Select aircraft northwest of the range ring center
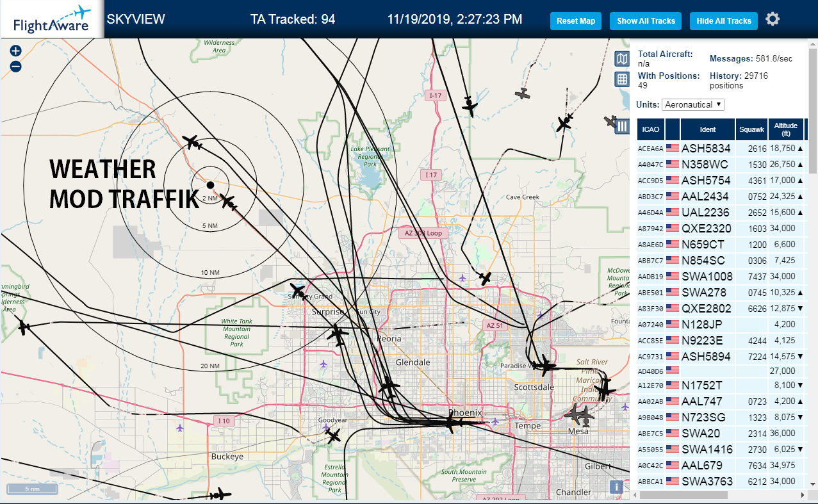Viewport: 818px width, 504px height. point(192,142)
